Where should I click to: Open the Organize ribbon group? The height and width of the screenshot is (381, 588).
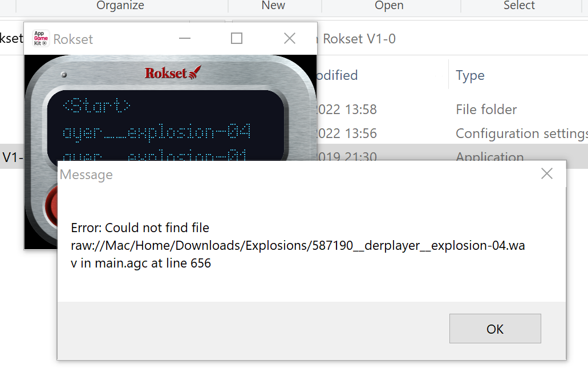[120, 5]
